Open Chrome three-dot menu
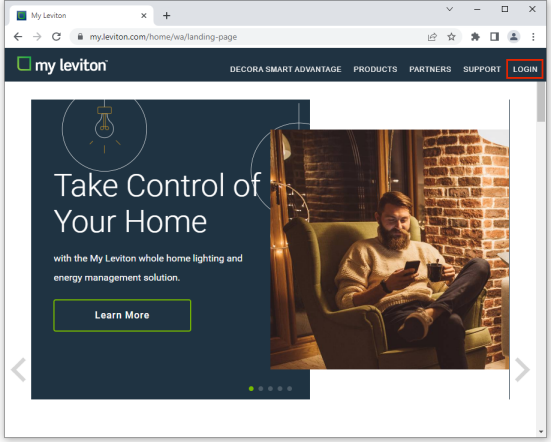Image resolution: width=551 pixels, height=442 pixels. point(533,37)
